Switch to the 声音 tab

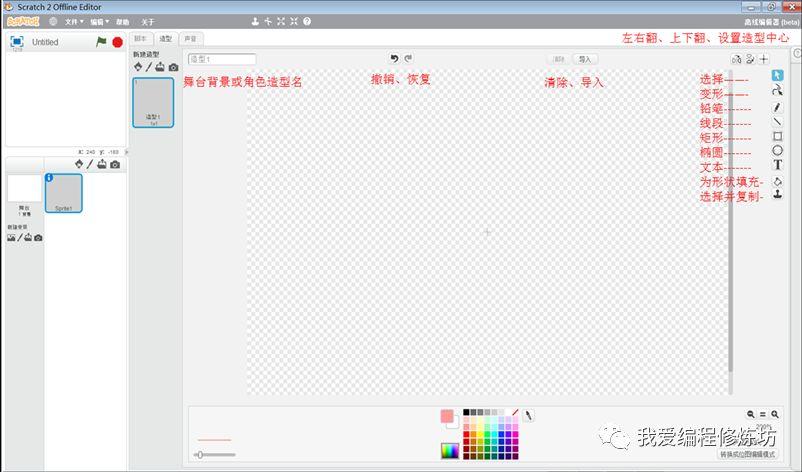(190, 38)
